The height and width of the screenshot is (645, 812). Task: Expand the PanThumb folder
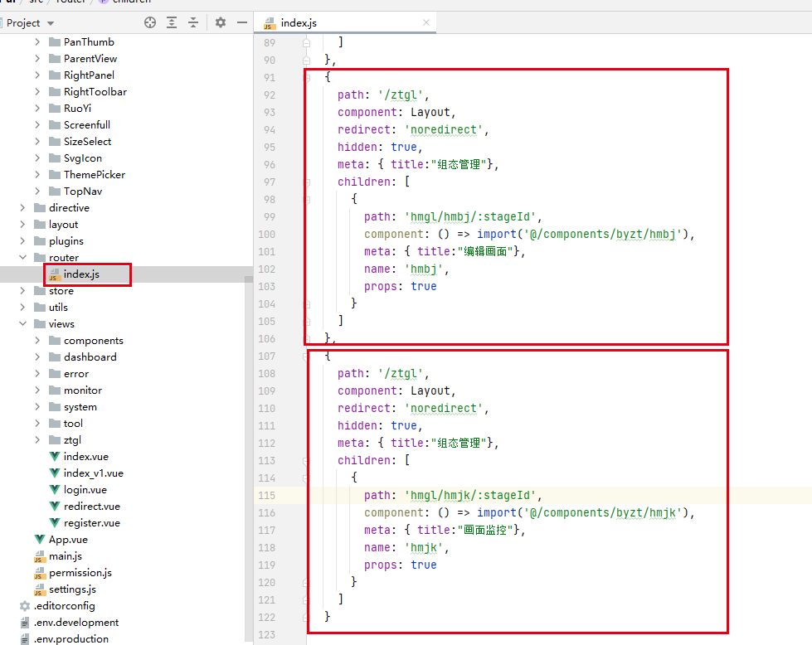(x=37, y=42)
